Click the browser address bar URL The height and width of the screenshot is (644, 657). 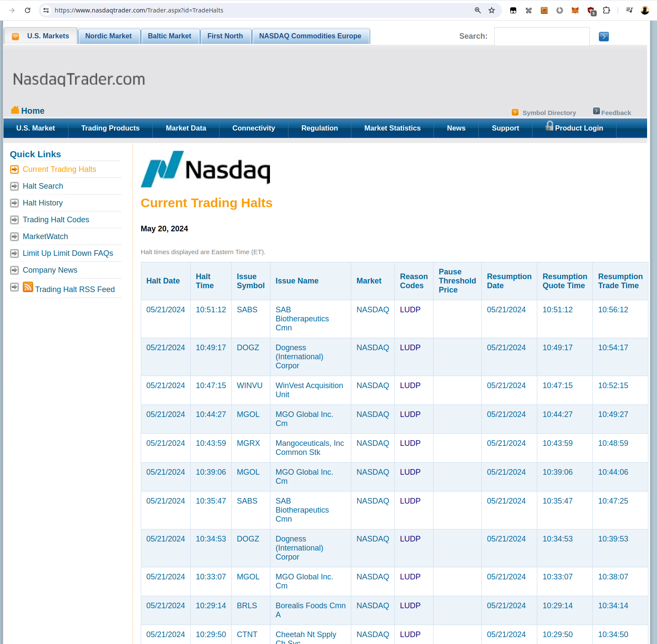click(139, 10)
